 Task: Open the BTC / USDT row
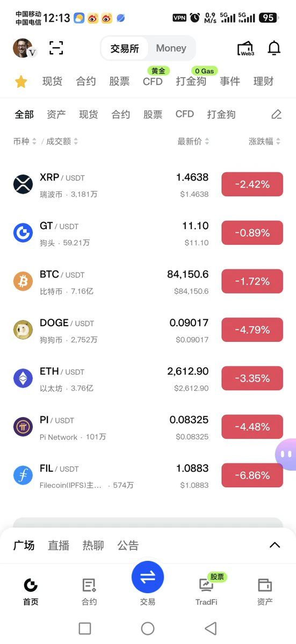148,282
